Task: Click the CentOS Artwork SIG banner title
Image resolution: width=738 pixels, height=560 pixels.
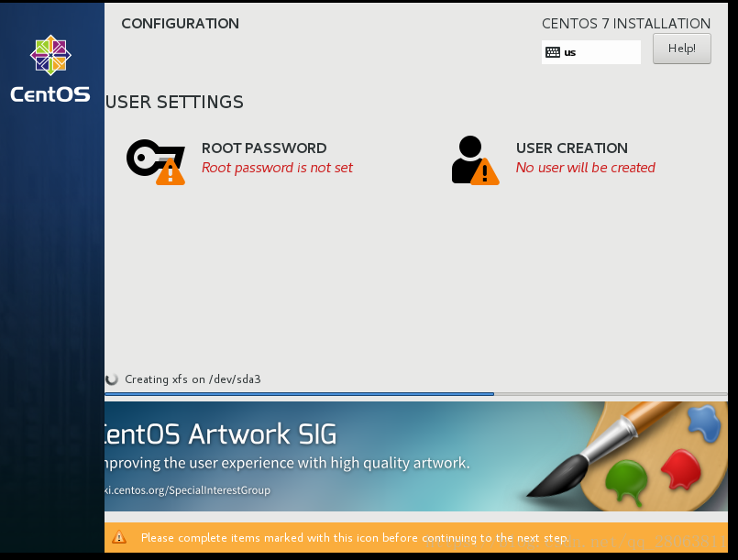Action: click(x=221, y=434)
